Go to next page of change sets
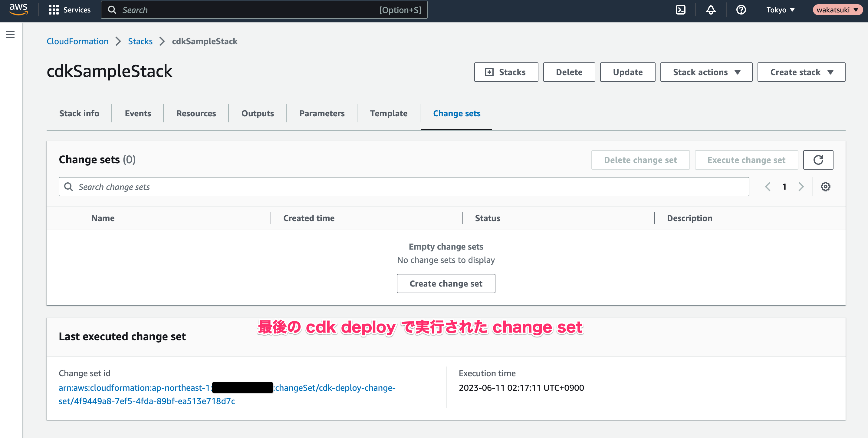Image resolution: width=868 pixels, height=438 pixels. 801,187
